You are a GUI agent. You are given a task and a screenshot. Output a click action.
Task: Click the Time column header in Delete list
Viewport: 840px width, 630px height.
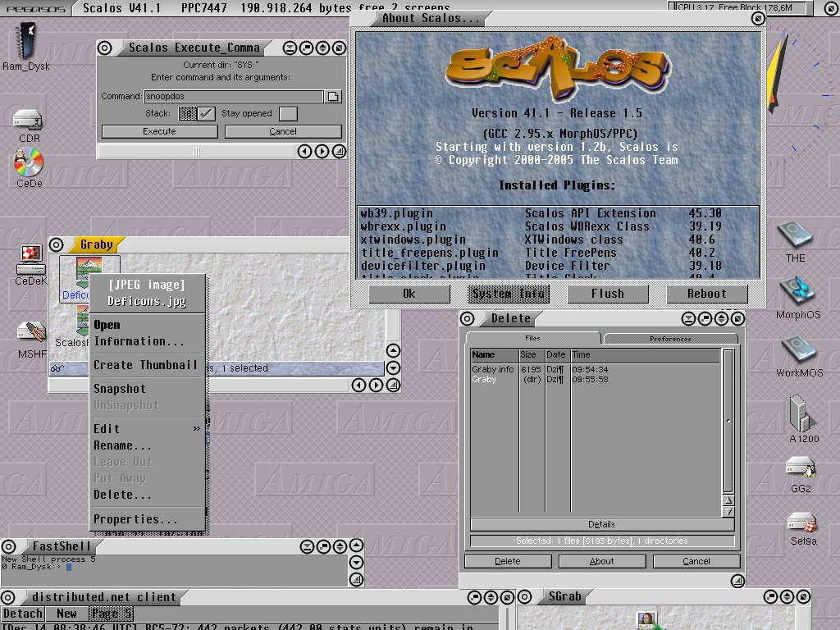click(x=645, y=354)
